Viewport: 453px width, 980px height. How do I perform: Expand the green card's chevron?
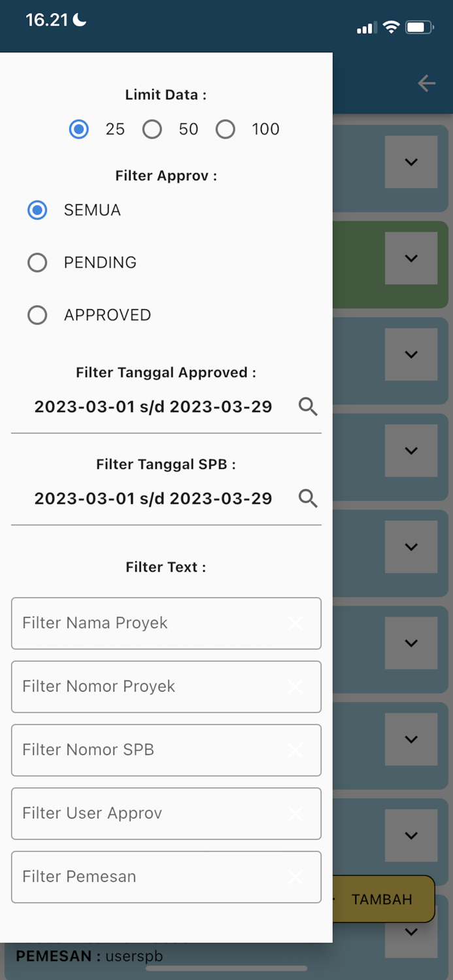coord(411,258)
